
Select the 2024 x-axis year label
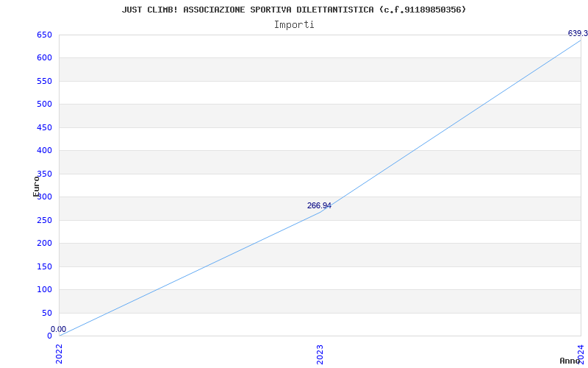[581, 353]
